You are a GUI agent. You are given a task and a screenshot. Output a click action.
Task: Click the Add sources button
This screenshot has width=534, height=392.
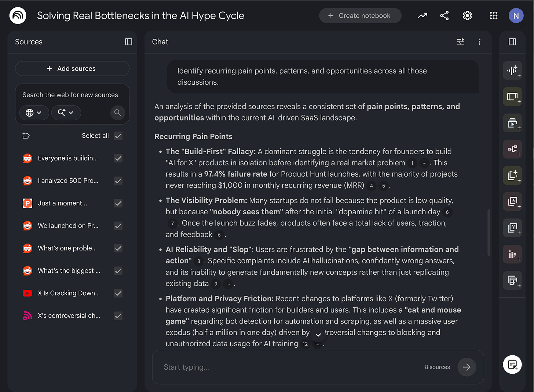click(72, 69)
